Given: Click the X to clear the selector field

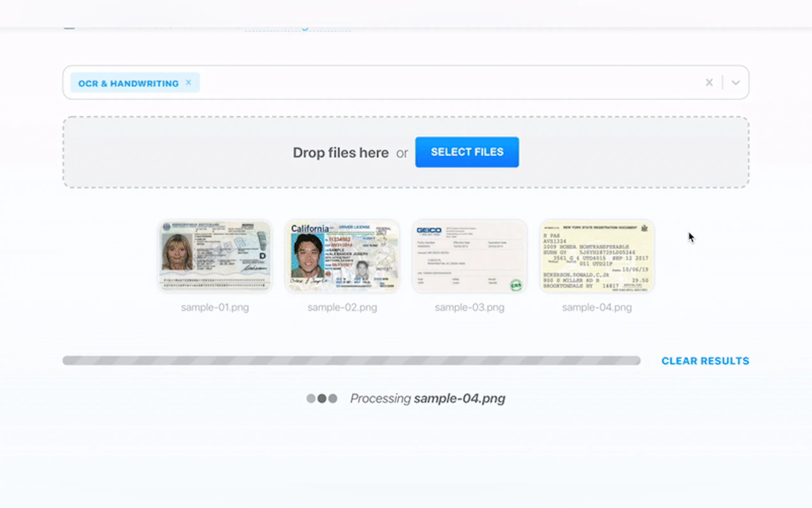Looking at the screenshot, I should 709,82.
